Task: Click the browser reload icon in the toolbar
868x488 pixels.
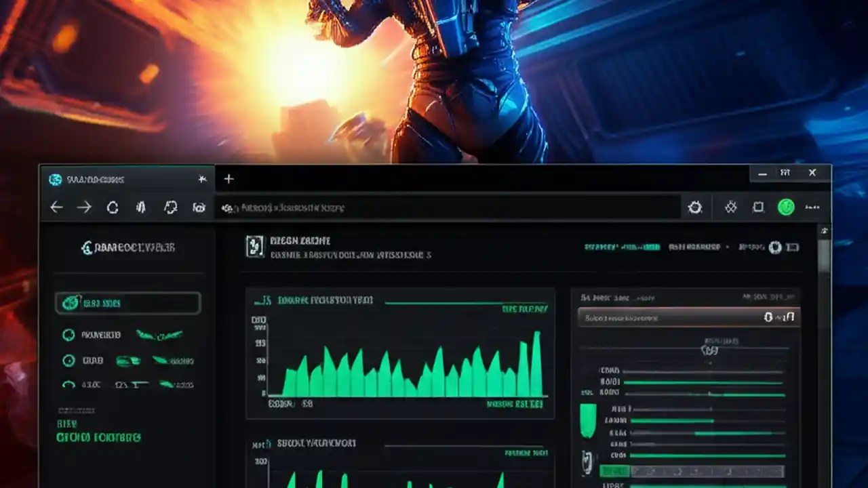Action: [x=113, y=207]
